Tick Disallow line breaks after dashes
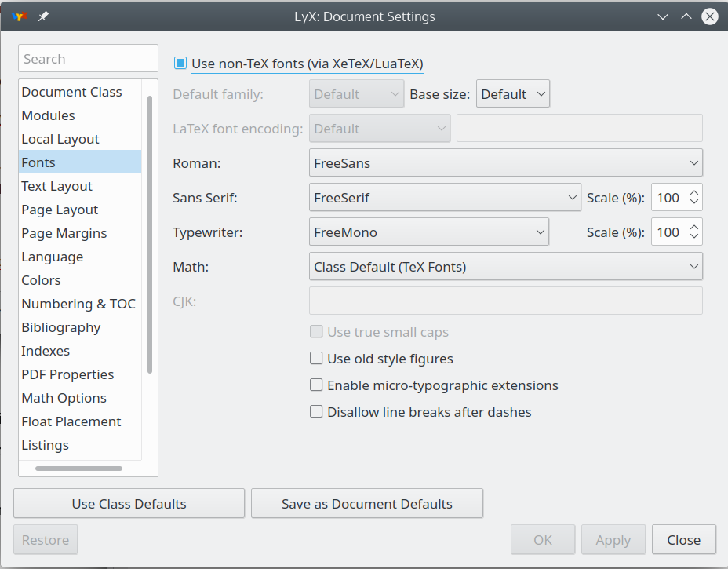This screenshot has width=728, height=569. pyautogui.click(x=316, y=412)
